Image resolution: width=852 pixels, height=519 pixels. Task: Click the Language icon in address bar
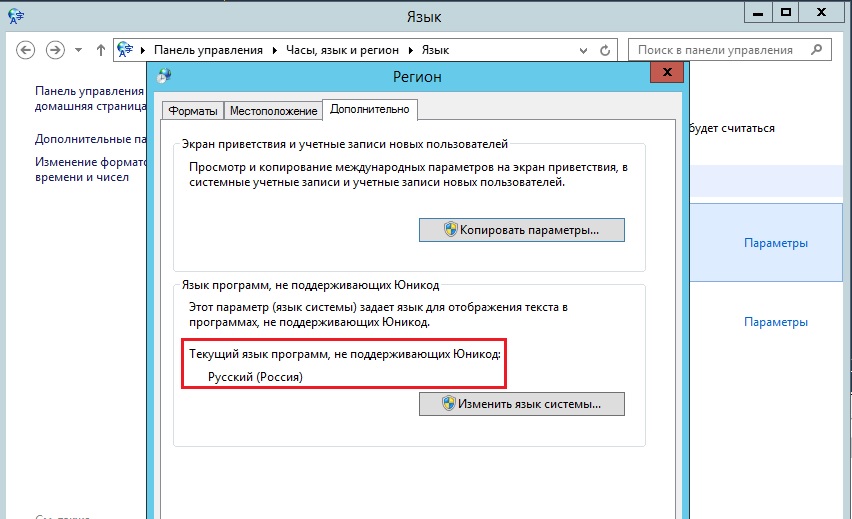[125, 49]
